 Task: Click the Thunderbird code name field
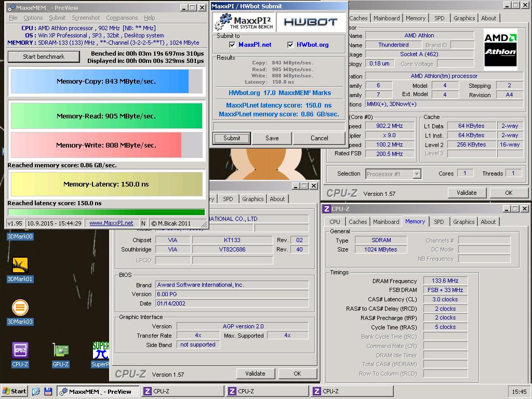(394, 45)
